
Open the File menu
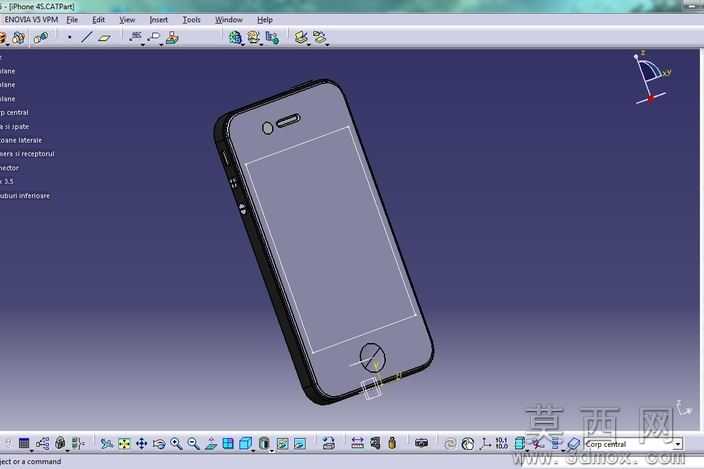tap(72, 20)
